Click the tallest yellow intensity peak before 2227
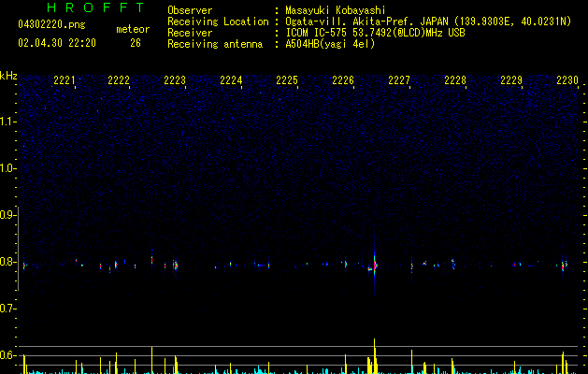The image size is (588, 374). point(374,356)
